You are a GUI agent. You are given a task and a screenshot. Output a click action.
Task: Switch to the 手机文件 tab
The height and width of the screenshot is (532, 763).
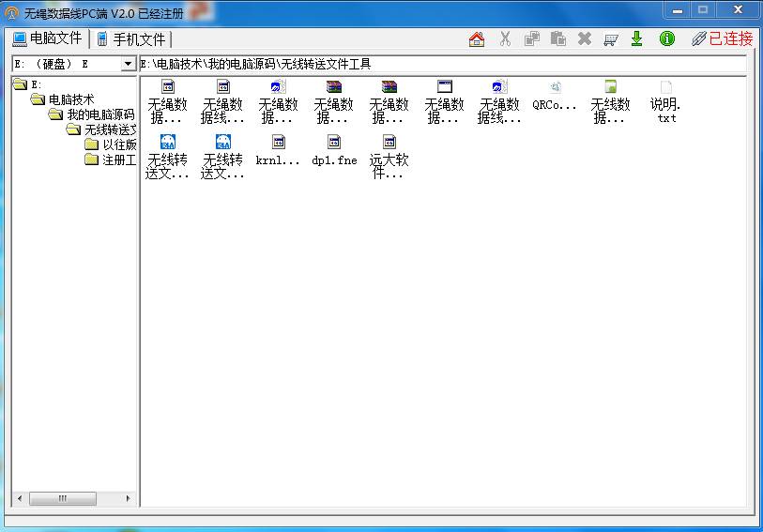(131, 38)
